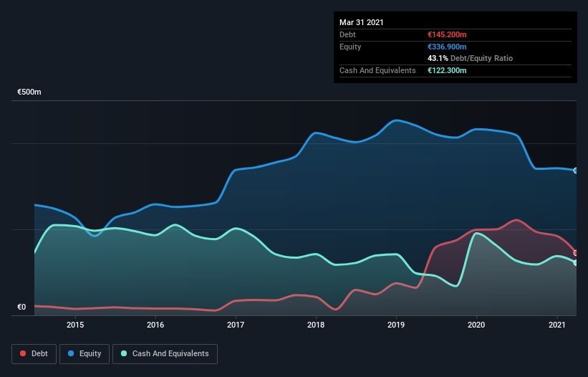The height and width of the screenshot is (377, 588).
Task: Click the €145.200m Debt value in tooltip
Action: pyautogui.click(x=447, y=34)
